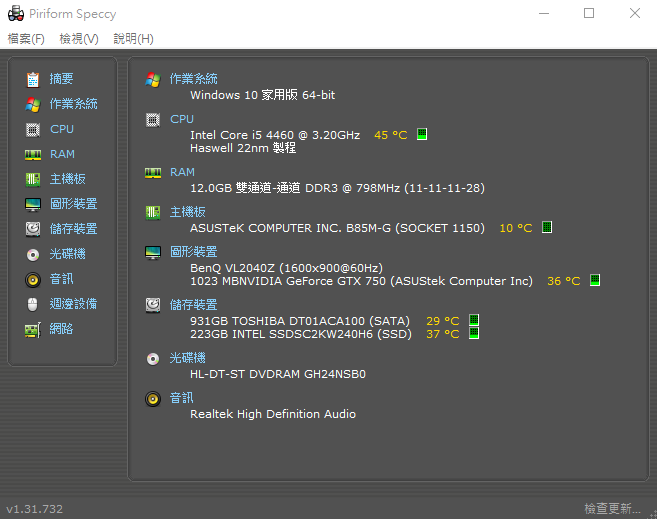This screenshot has width=657, height=519.
Task: Click the 音訊 speaker icon in sidebar
Action: 33,279
